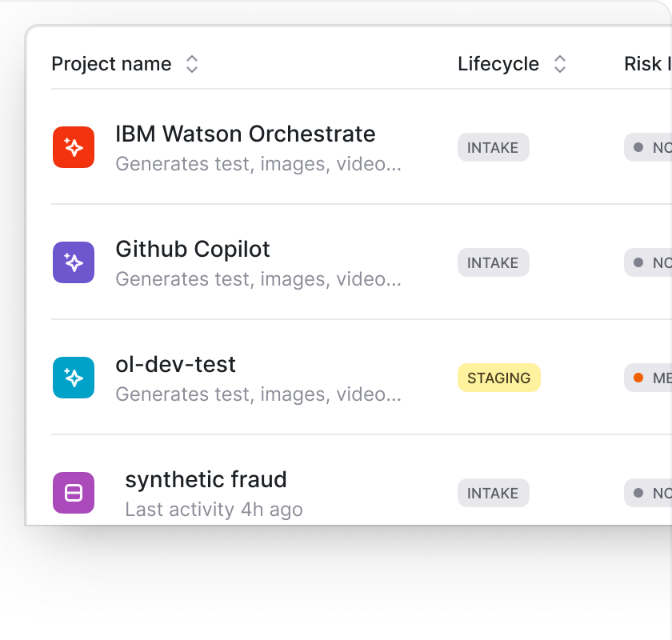Open the IBM Watson Orchestrate project
The height and width of the screenshot is (640, 672).
click(x=246, y=134)
